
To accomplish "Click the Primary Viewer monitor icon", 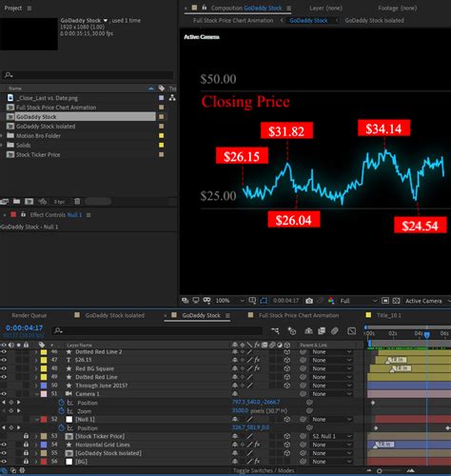I will click(x=196, y=301).
